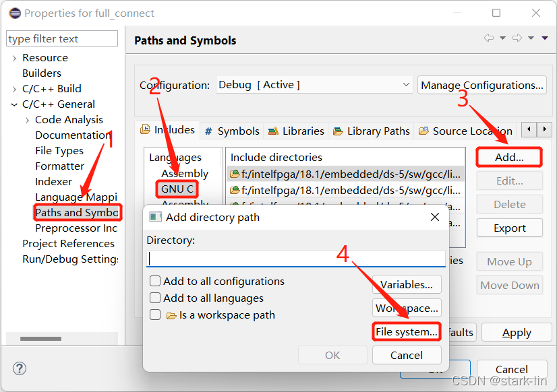Check Add to all languages option
This screenshot has width=557, height=392.
[155, 298]
